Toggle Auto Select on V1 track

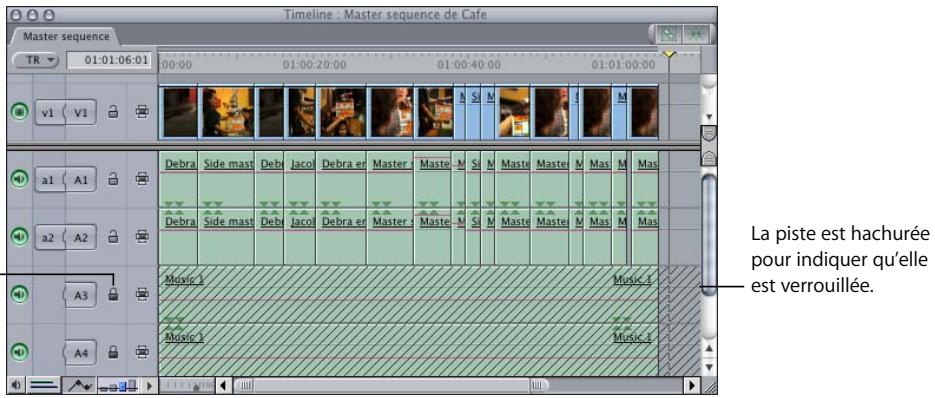(x=141, y=112)
